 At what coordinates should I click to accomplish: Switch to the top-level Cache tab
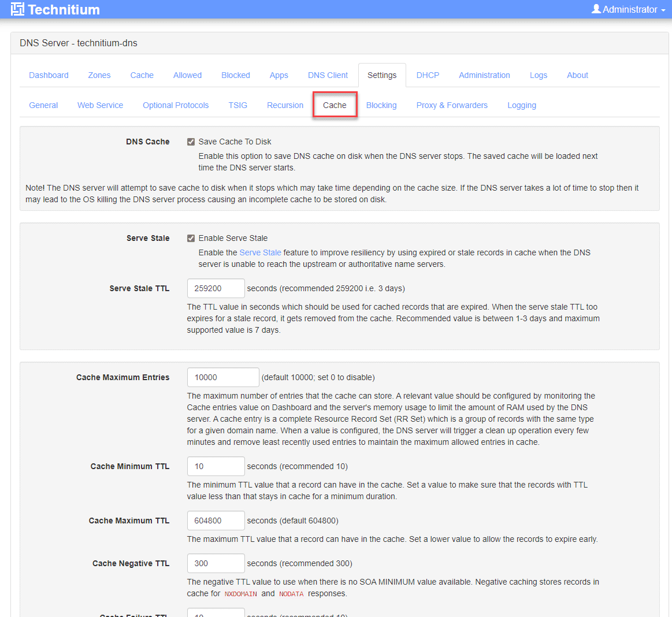point(142,75)
